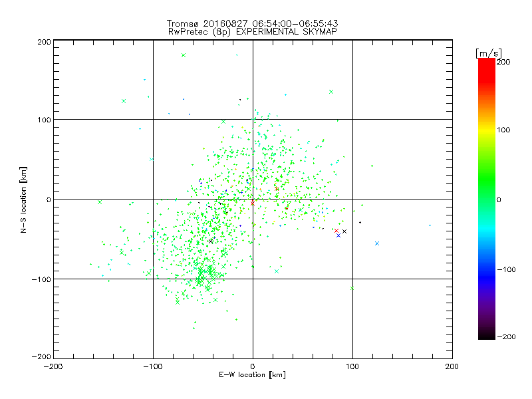
Task: Click the yellow section of the colorbar
Action: click(x=487, y=130)
